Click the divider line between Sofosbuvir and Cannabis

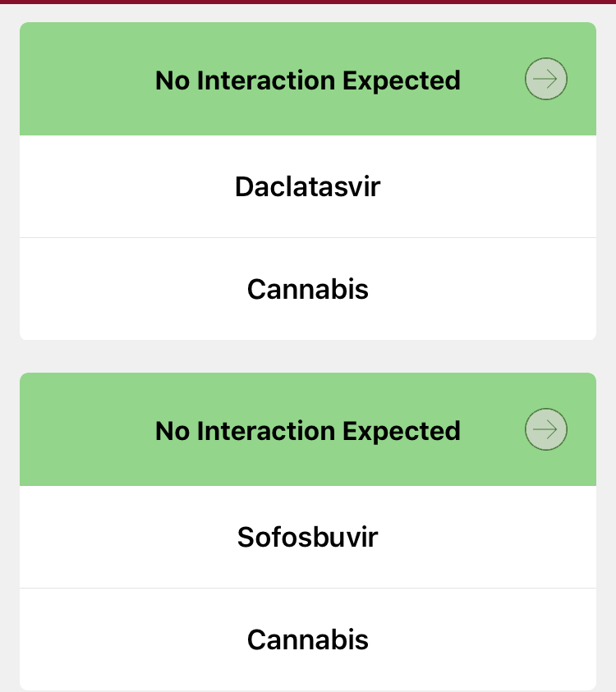click(308, 589)
